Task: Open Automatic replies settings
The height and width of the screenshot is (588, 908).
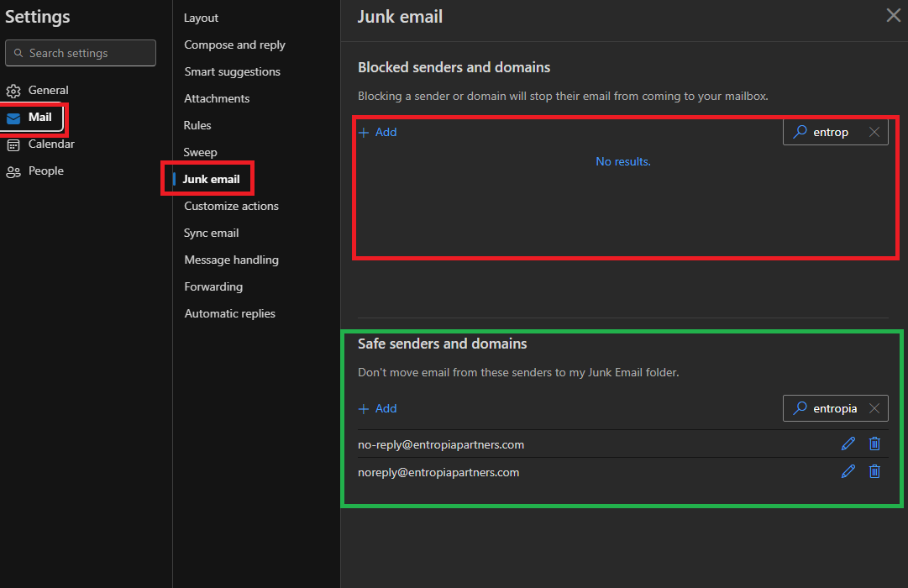Action: (x=229, y=313)
